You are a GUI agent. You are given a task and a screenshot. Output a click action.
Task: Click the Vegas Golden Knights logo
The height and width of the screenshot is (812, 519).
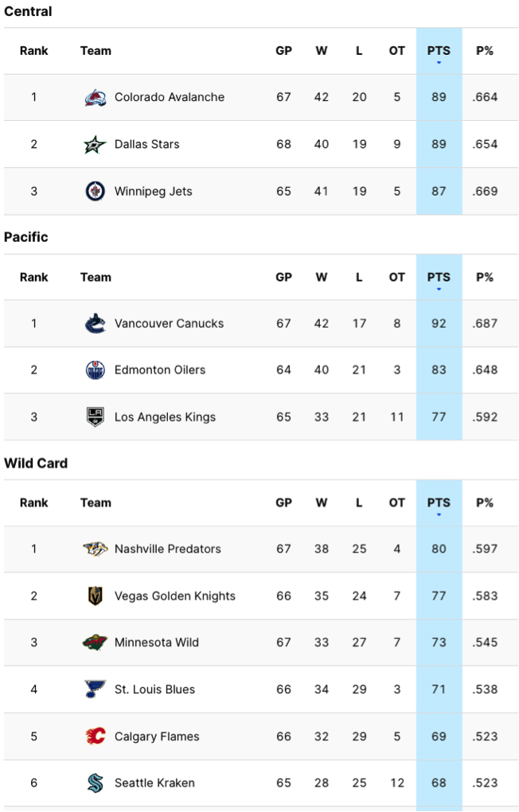[96, 596]
